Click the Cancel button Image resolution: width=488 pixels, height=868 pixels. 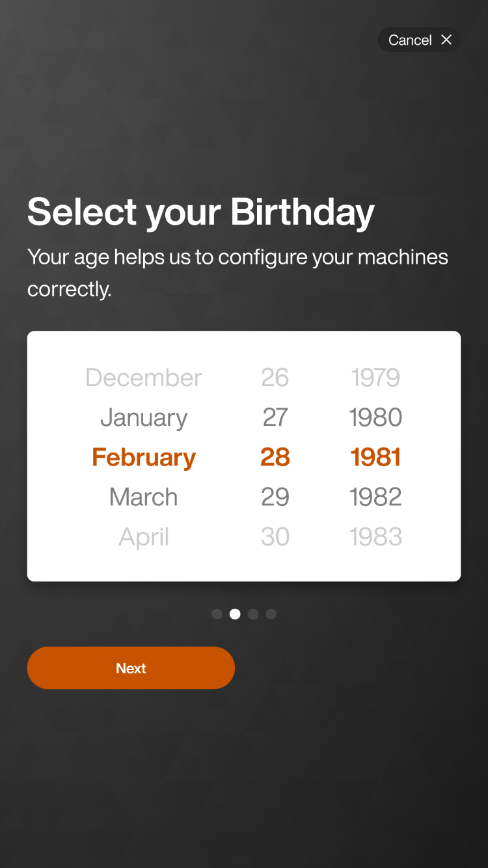[410, 40]
